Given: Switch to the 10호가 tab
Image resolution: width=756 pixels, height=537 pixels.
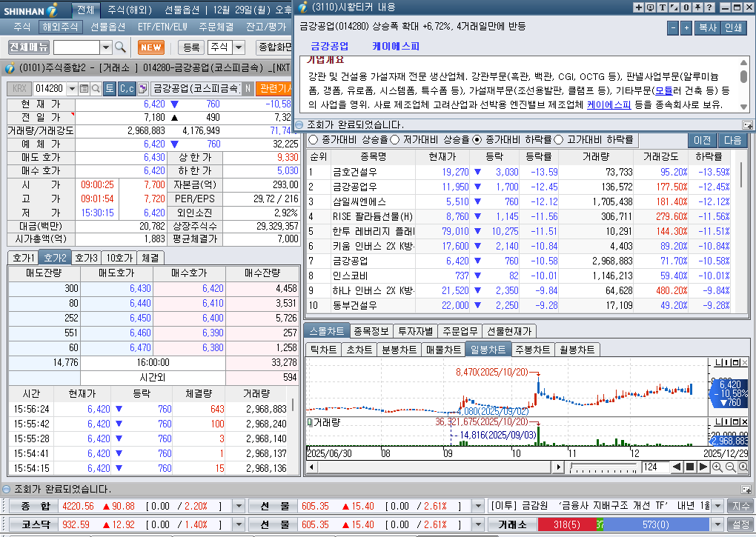Looking at the screenshot, I should click(119, 259).
